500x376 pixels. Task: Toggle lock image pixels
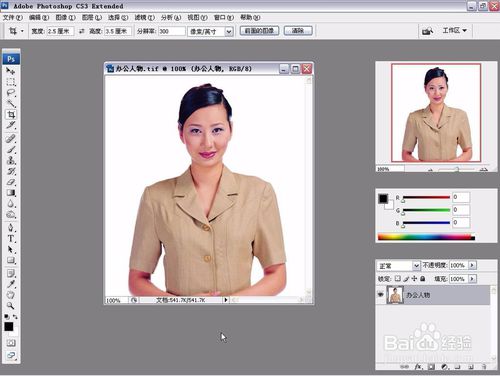pyautogui.click(x=406, y=278)
